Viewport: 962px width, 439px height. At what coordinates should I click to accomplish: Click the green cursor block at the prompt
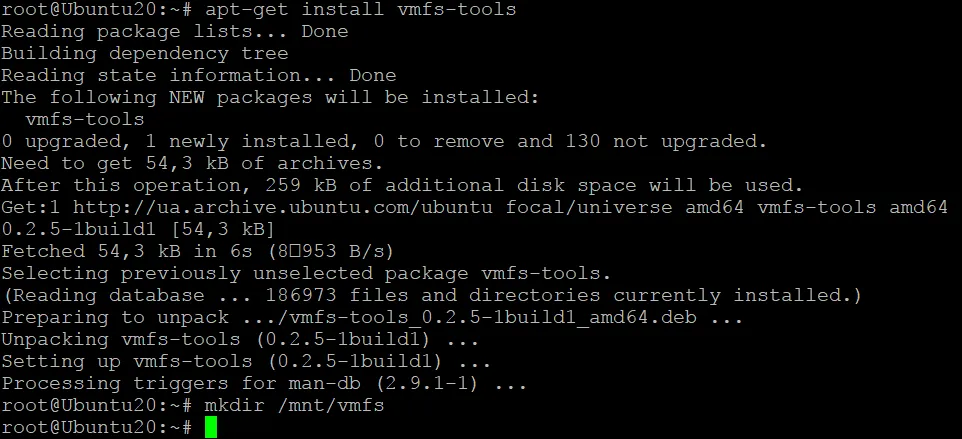[210, 428]
